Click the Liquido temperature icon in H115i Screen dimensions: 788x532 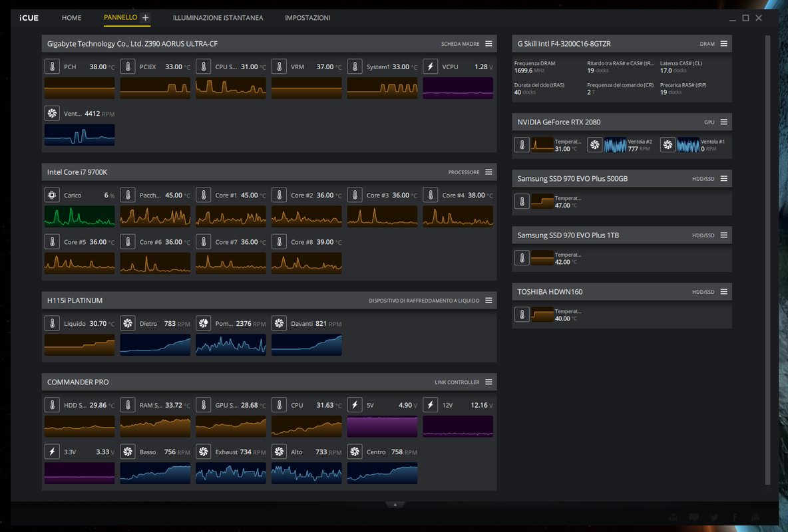[53, 323]
